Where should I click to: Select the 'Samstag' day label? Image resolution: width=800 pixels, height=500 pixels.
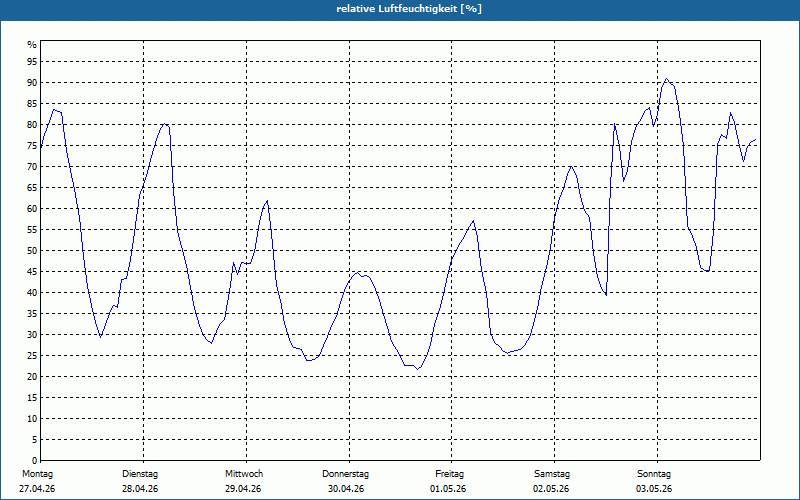tap(552, 474)
